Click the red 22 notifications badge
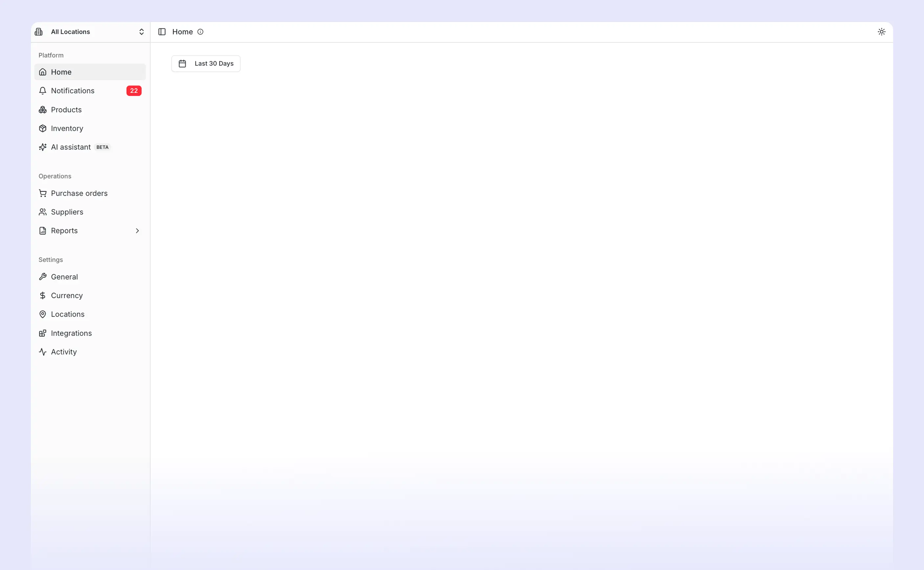The width and height of the screenshot is (924, 570). (134, 91)
